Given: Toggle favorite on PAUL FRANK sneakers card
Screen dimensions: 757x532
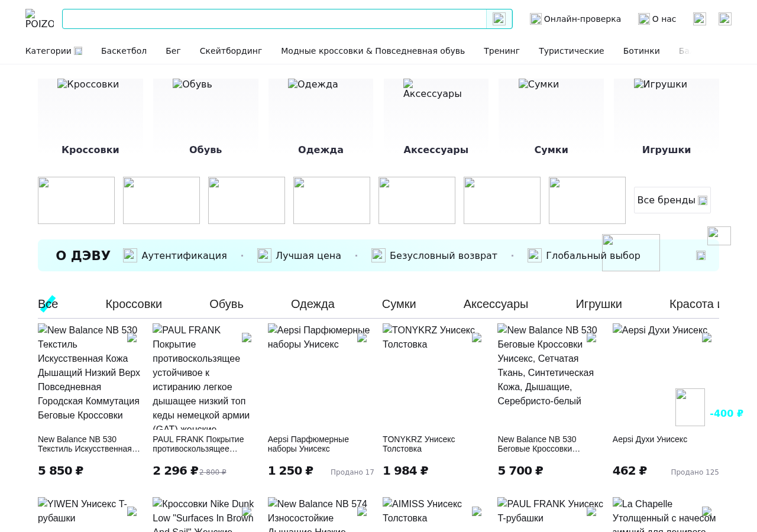Looking at the screenshot, I should click(247, 338).
